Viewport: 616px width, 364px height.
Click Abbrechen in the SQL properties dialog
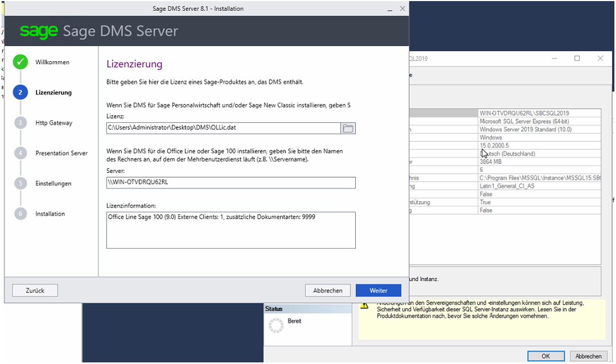(588, 356)
